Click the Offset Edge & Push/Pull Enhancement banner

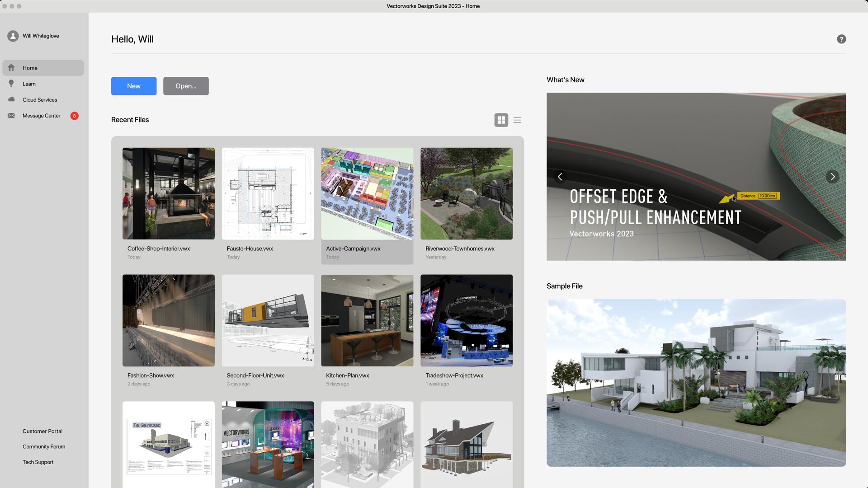tap(696, 177)
